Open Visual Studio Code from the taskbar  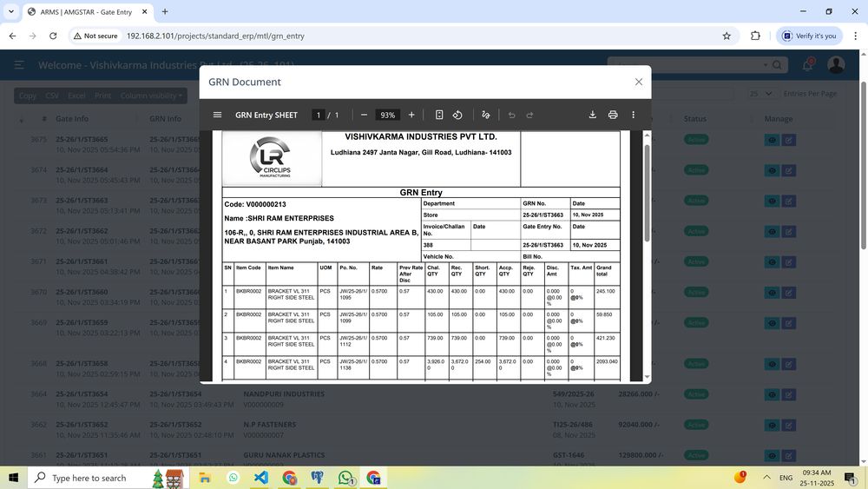[x=261, y=478]
